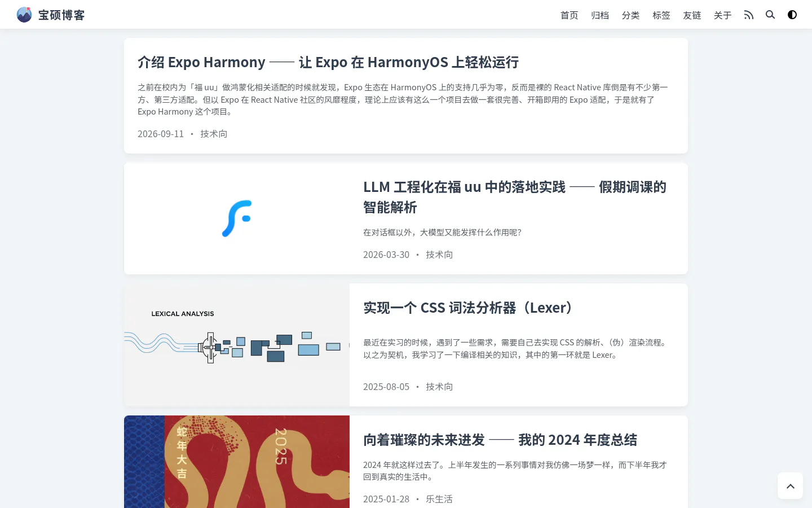The image size is (812, 508).
Task: Open the 关于 navigation item
Action: [723, 15]
